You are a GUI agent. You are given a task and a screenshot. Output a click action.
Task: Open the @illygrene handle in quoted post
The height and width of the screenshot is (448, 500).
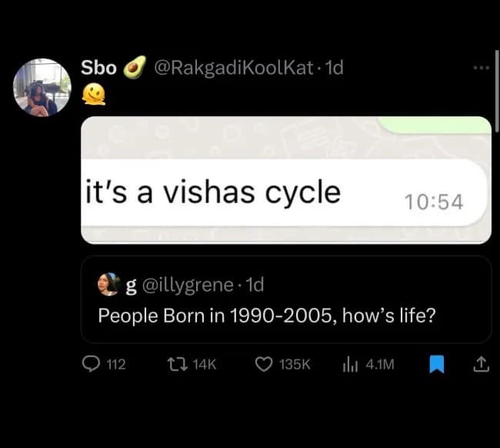(x=186, y=285)
